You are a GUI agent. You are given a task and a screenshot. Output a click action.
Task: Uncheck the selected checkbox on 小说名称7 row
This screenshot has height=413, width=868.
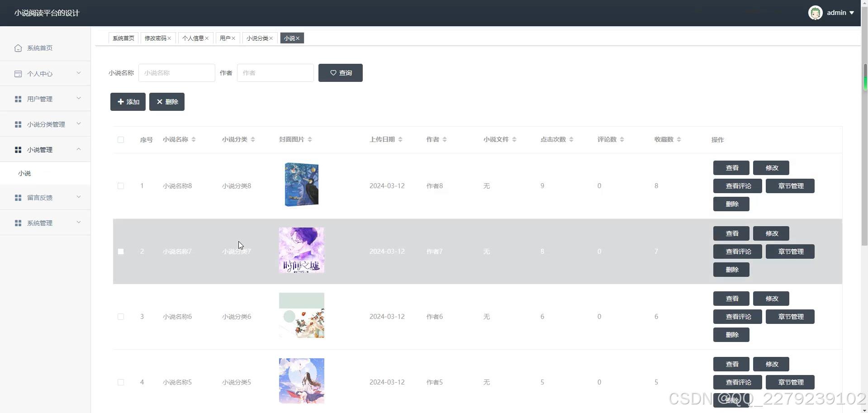pyautogui.click(x=120, y=252)
